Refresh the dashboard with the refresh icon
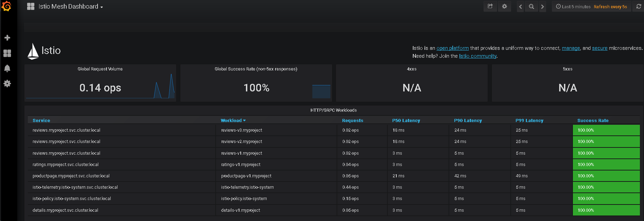This screenshot has width=644, height=221. [x=639, y=7]
